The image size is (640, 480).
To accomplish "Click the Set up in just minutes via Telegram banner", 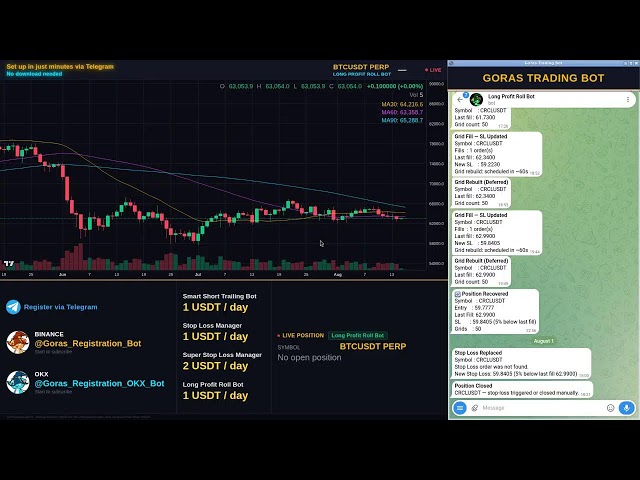I will click(60, 67).
